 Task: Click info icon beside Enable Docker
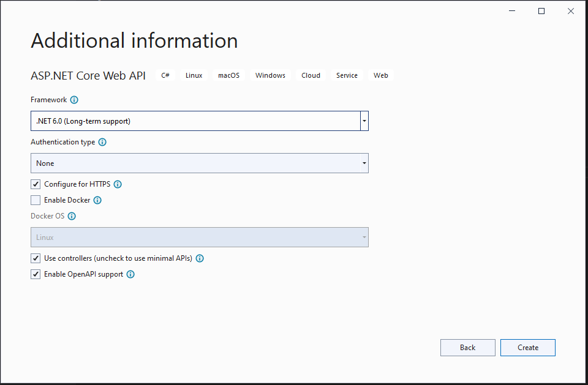tap(97, 200)
